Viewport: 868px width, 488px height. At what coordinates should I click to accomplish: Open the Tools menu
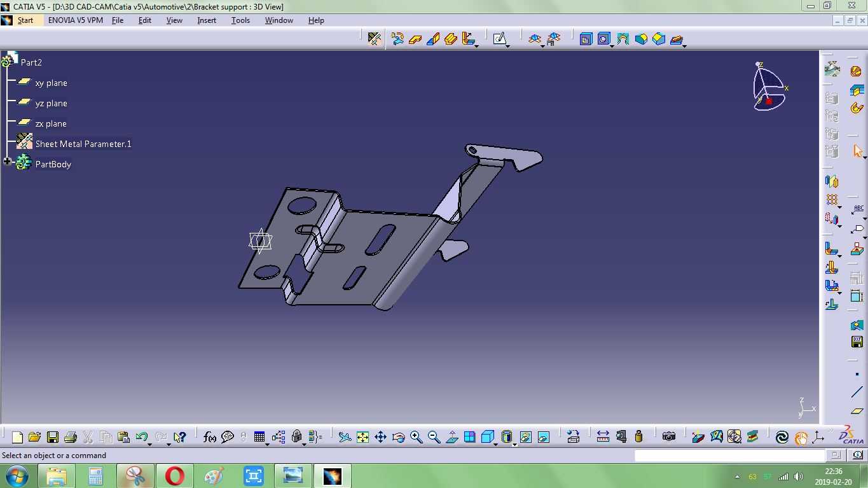coord(240,20)
